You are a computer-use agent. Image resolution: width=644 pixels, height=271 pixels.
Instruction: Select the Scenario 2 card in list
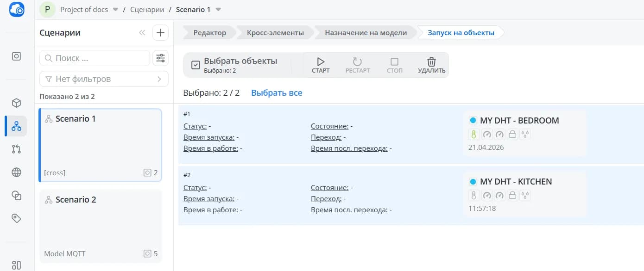(101, 226)
